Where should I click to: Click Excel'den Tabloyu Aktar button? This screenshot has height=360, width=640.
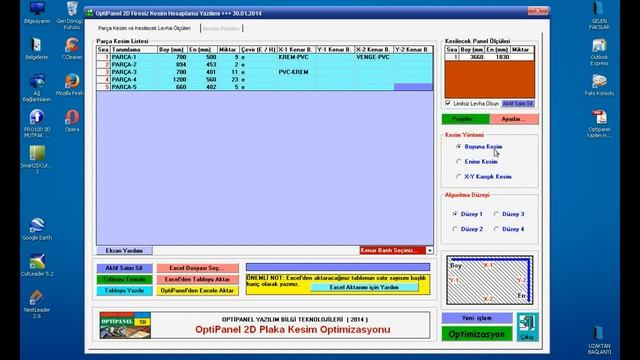(197, 279)
